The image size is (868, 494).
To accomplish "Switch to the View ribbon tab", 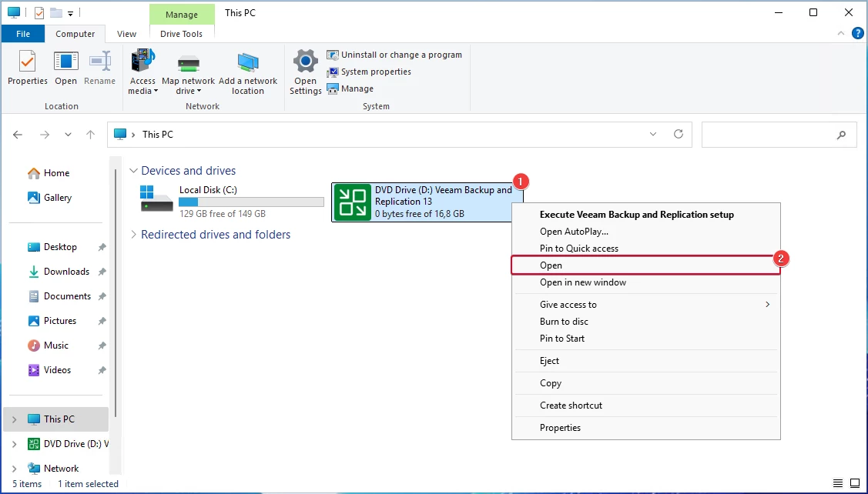I will [x=126, y=34].
